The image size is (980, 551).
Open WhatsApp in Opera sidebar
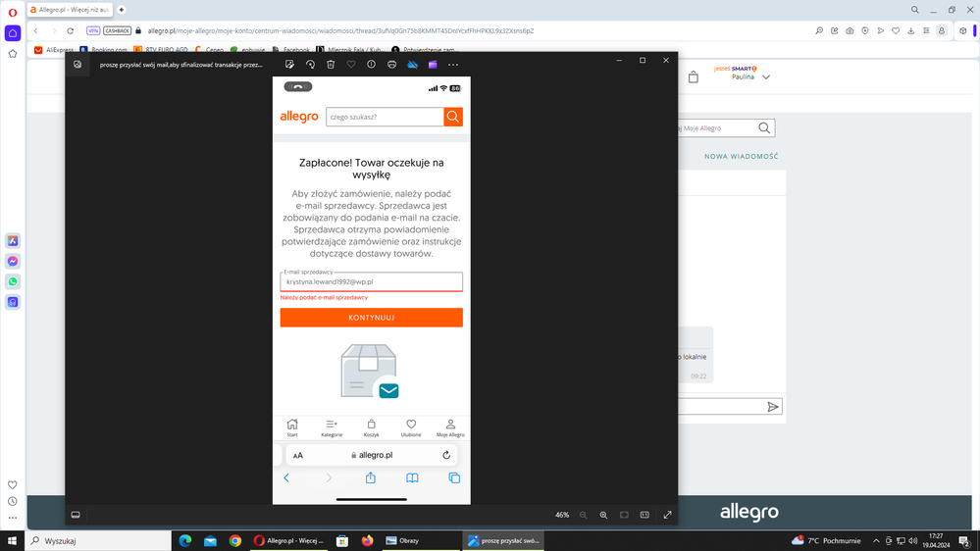[x=13, y=281]
